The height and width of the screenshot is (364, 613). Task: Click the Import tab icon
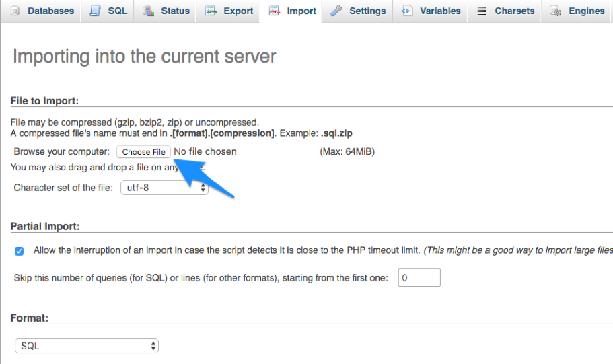pos(275,11)
